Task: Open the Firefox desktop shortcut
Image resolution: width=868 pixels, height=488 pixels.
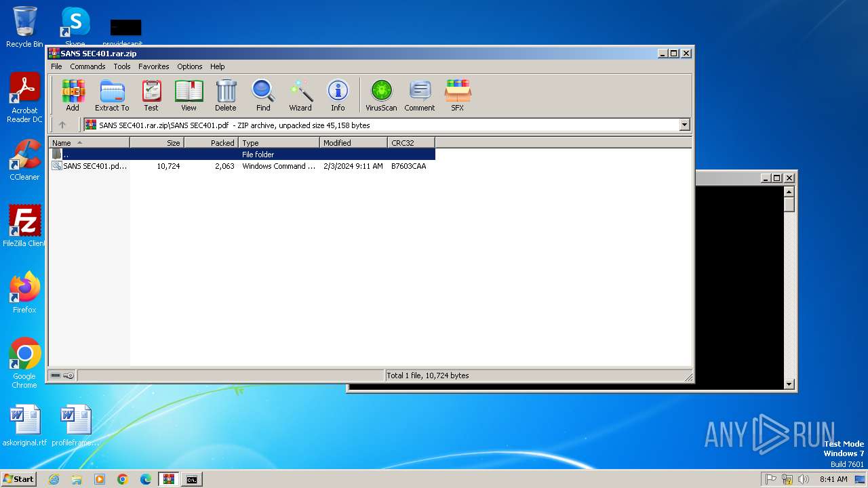Action: click(24, 293)
